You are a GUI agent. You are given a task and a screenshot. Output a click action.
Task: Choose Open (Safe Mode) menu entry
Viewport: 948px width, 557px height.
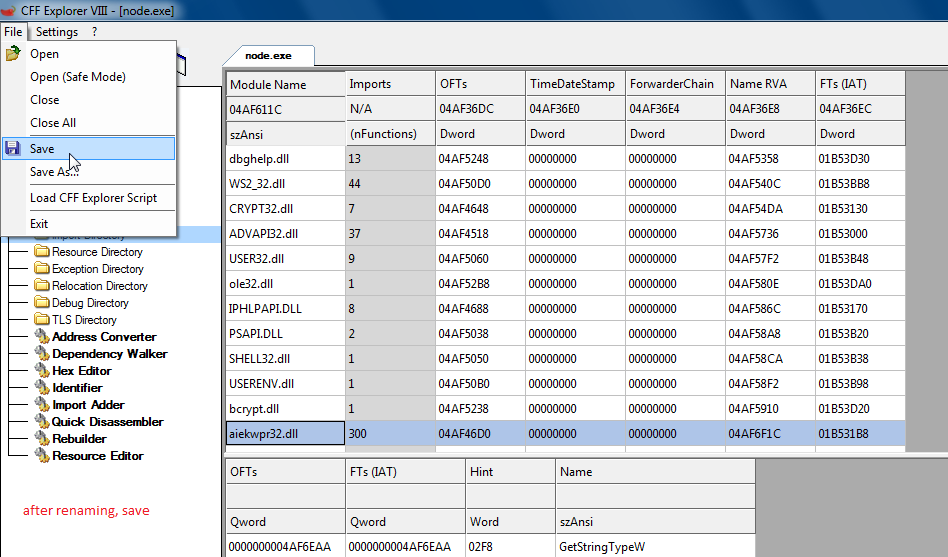pyautogui.click(x=88, y=77)
